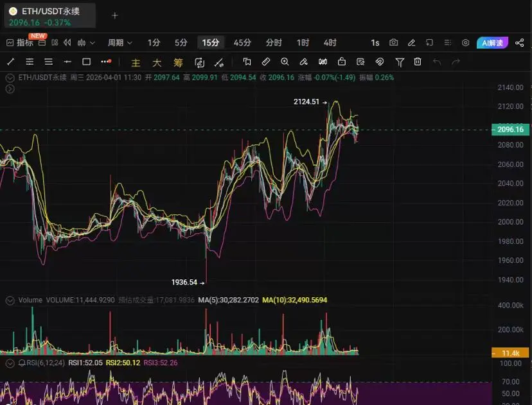Screen dimensions: 532x405
Task: Click the RSI alert bell icon
Action: pyautogui.click(x=22, y=363)
